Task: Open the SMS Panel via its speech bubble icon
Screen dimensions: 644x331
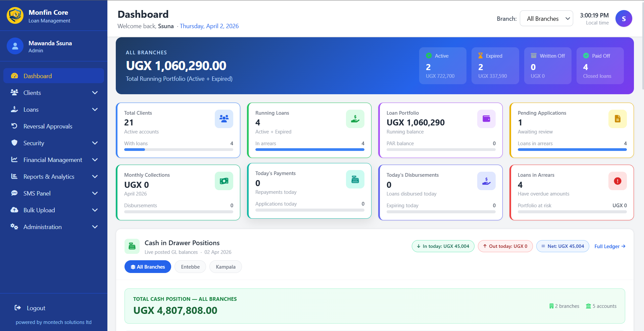Action: tap(14, 193)
